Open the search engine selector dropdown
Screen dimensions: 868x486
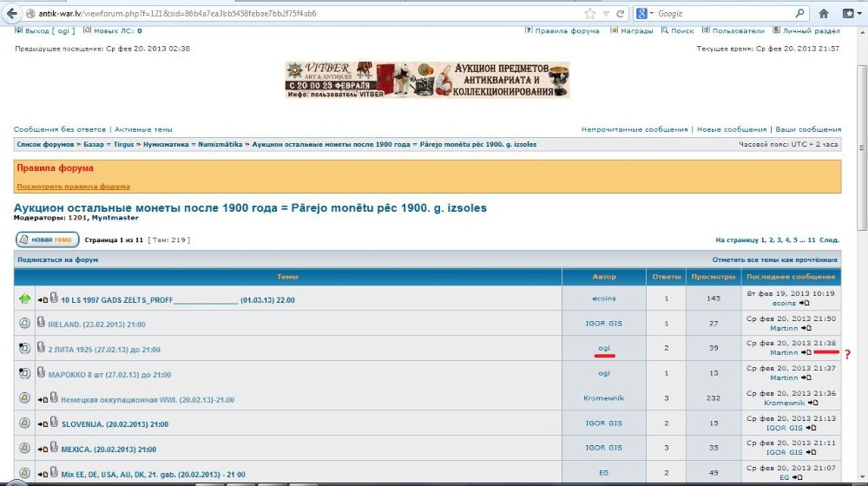[x=652, y=14]
